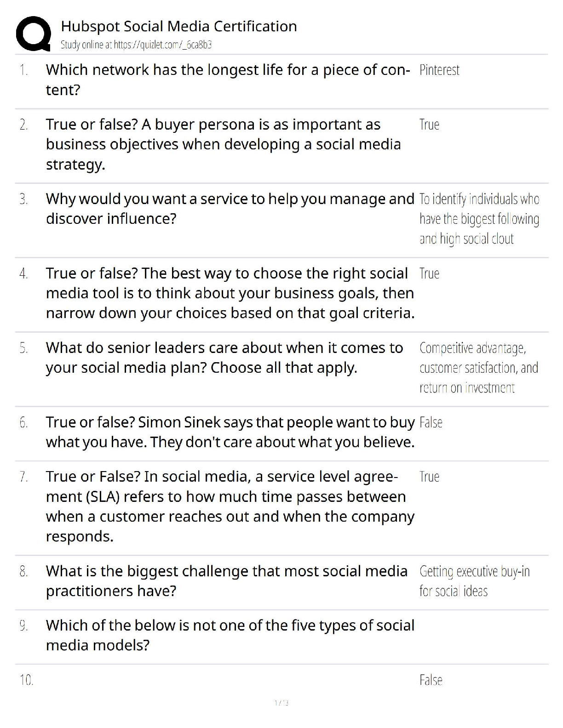
Task: Click the Quizlet logo icon
Action: [33, 34]
